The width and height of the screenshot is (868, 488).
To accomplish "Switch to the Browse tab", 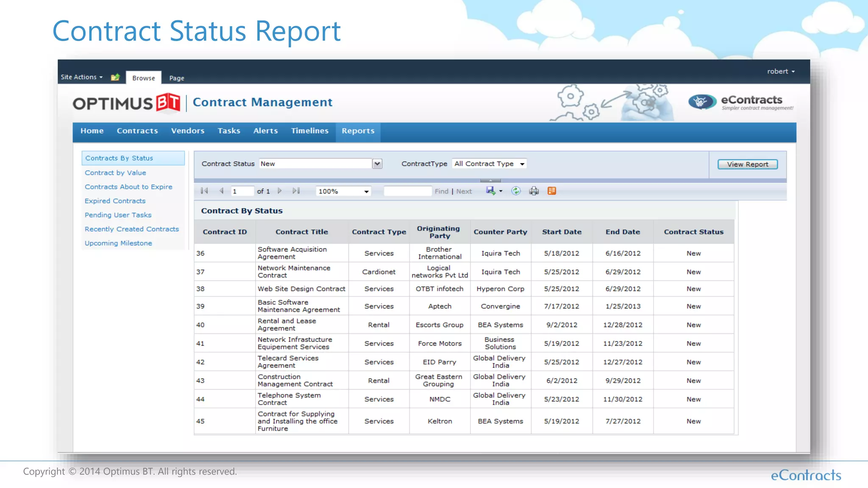I will click(x=144, y=78).
